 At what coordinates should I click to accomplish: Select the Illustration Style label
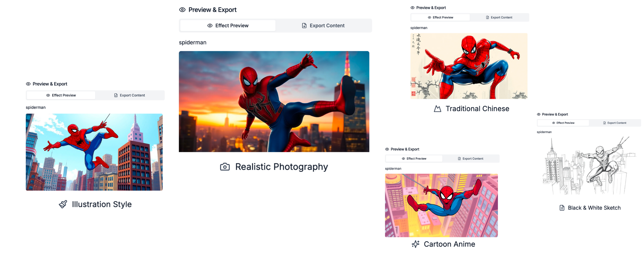[x=102, y=204]
